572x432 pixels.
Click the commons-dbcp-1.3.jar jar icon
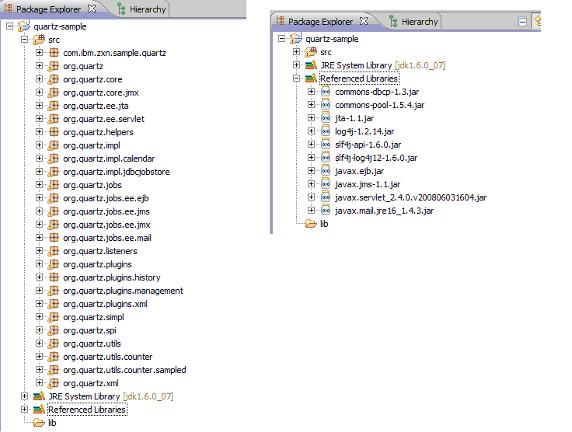pyautogui.click(x=325, y=92)
